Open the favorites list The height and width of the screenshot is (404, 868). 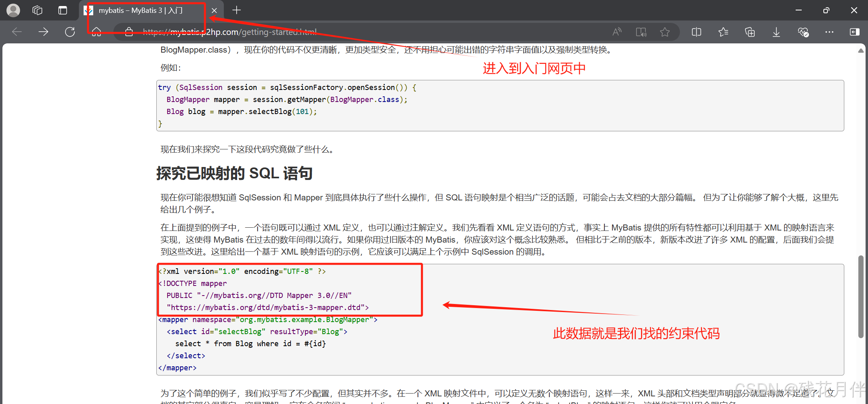pyautogui.click(x=723, y=32)
